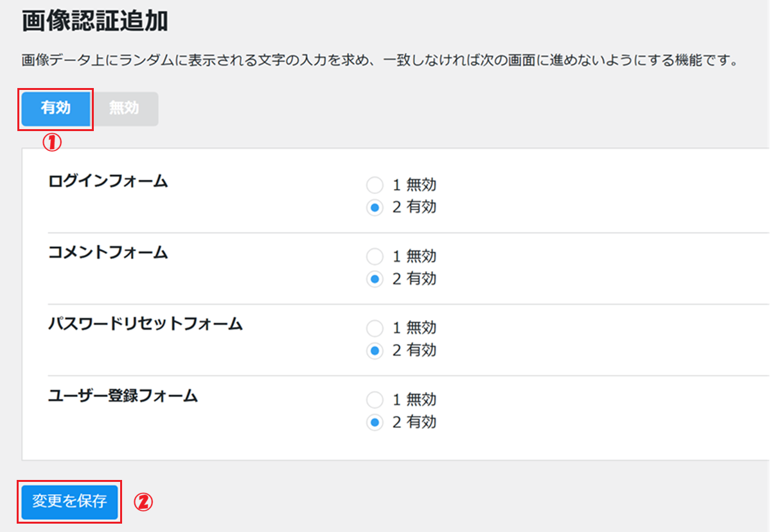Screen dimensions: 771x532
Task: Disable image authentication with the 無効 button
Action: [x=124, y=109]
